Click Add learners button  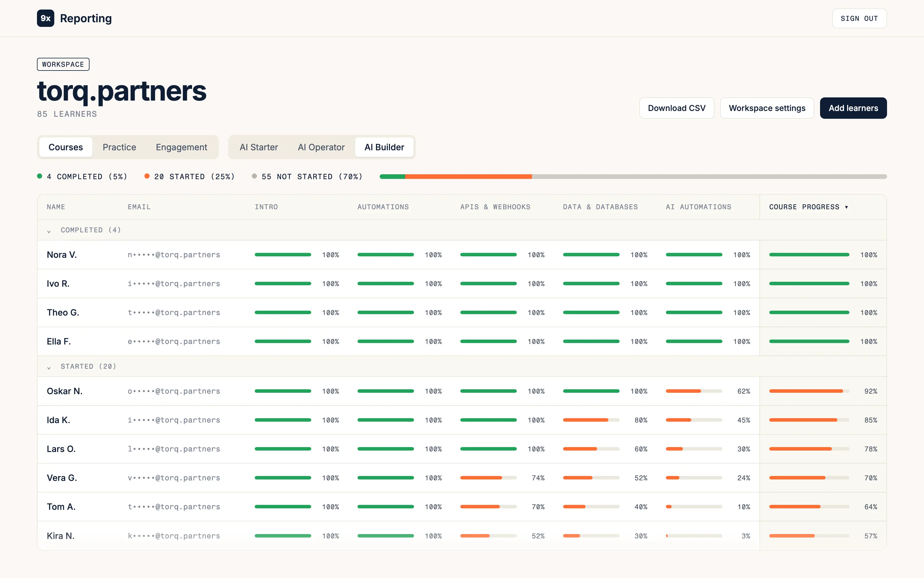(853, 108)
